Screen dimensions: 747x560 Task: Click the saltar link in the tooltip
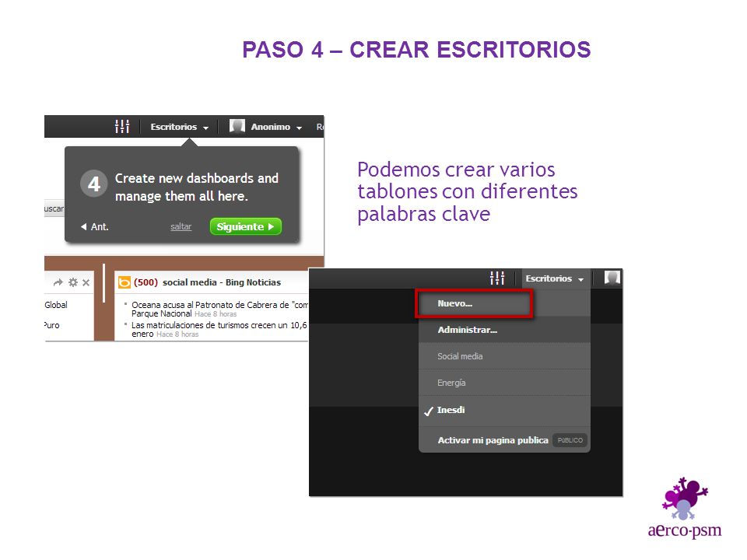point(181,226)
